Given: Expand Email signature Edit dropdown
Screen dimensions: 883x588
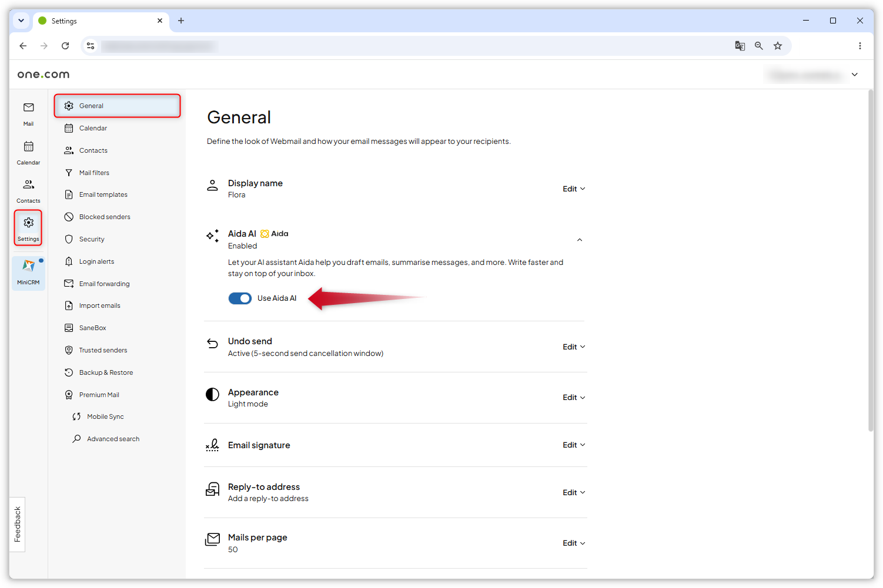Looking at the screenshot, I should coord(574,445).
